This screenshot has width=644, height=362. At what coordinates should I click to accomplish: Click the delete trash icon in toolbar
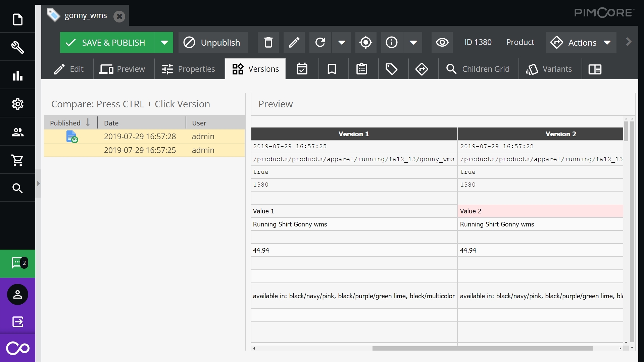[268, 43]
